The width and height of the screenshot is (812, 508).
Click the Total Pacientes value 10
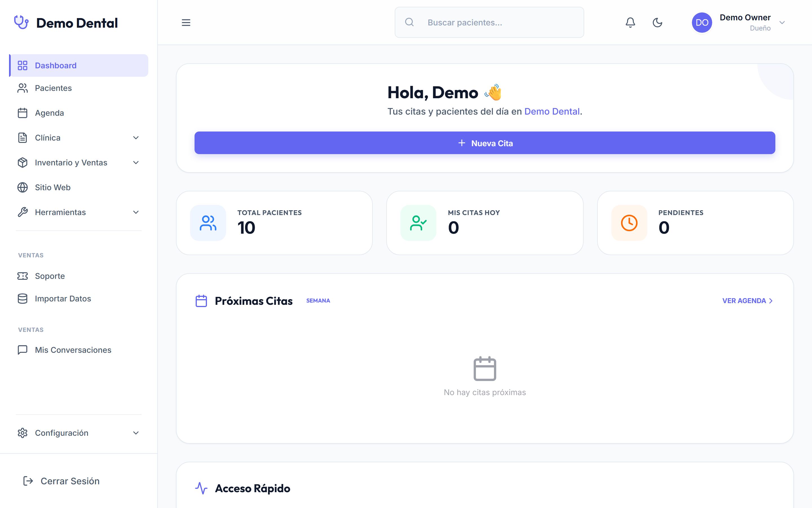246,228
